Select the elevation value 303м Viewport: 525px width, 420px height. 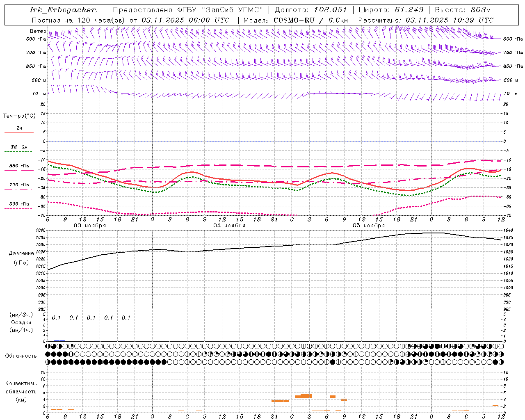click(x=480, y=10)
